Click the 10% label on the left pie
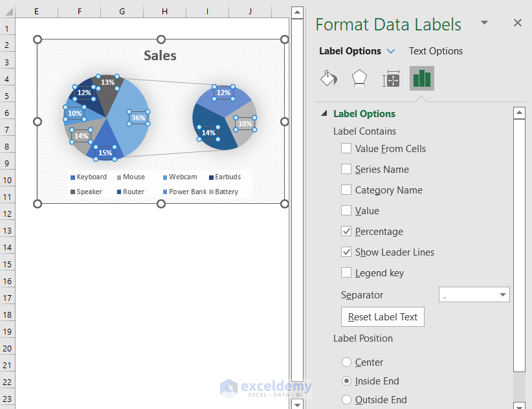The height and width of the screenshot is (409, 532). (74, 113)
